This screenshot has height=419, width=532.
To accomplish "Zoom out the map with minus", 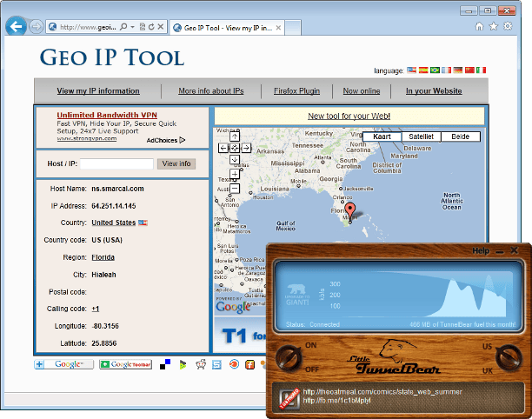I will pos(235,189).
